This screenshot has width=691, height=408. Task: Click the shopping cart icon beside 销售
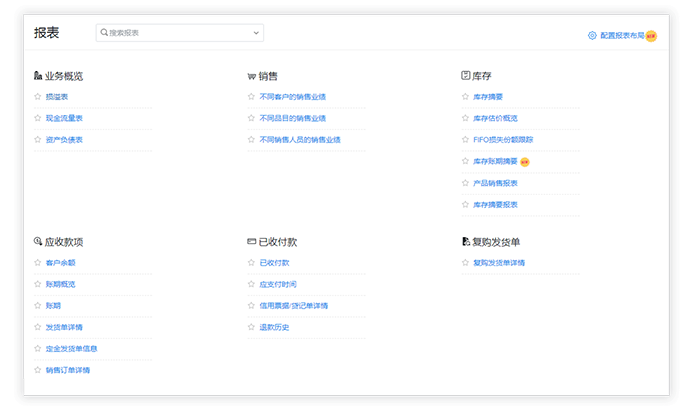pyautogui.click(x=251, y=75)
